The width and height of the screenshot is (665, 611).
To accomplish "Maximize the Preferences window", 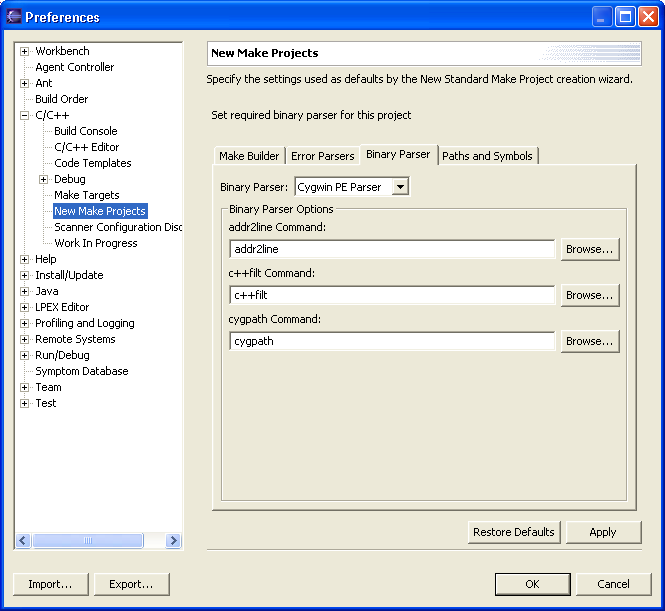I will (x=625, y=17).
